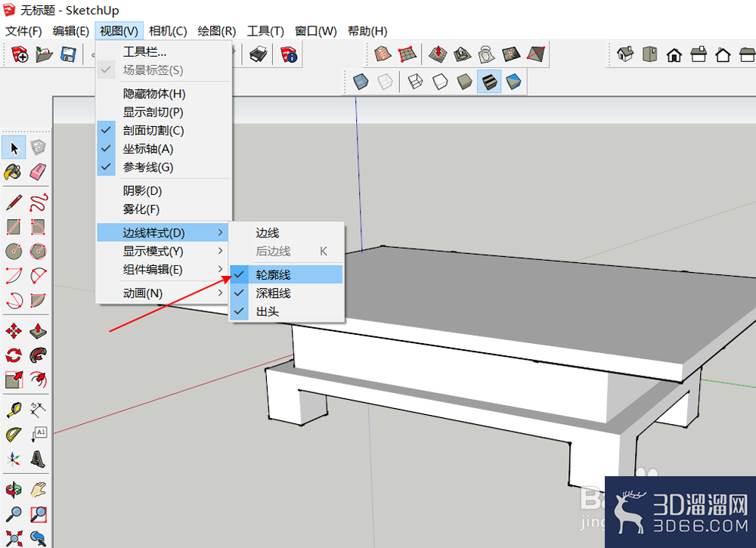The image size is (756, 548).
Task: Turn on 雾化(F) fog
Action: (164, 209)
